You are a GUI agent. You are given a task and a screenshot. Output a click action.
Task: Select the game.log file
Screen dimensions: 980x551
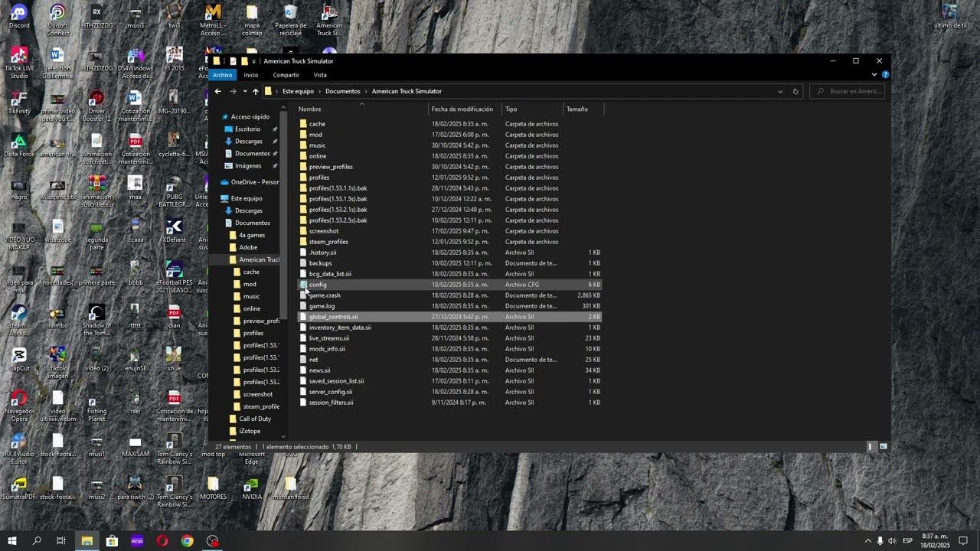449,306
